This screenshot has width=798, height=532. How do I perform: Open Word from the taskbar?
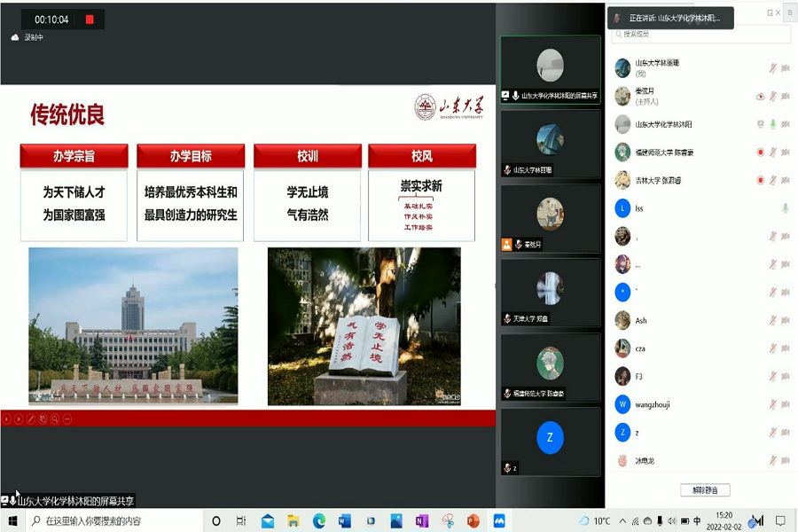[345, 520]
